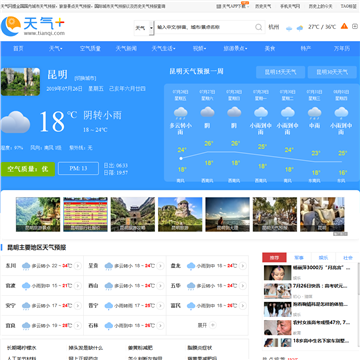Click the 呈贡 row weather icon
This screenshot has height=360, width=360.
(109, 266)
